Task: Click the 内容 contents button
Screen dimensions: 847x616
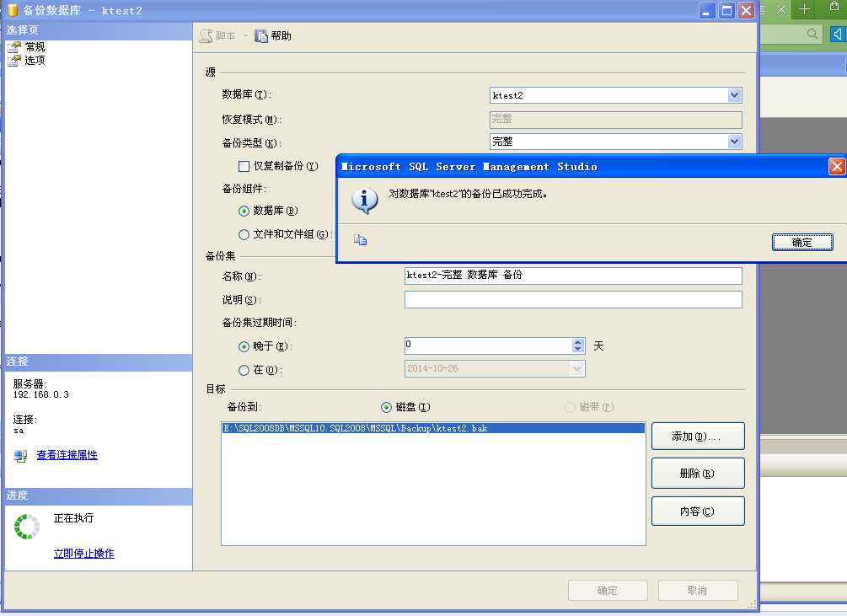Action: (x=698, y=512)
